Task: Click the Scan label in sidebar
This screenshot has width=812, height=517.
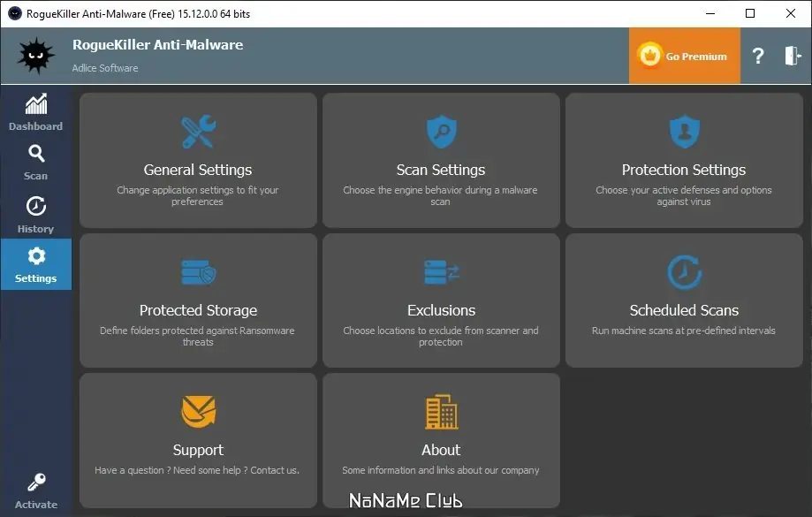Action: pyautogui.click(x=35, y=176)
